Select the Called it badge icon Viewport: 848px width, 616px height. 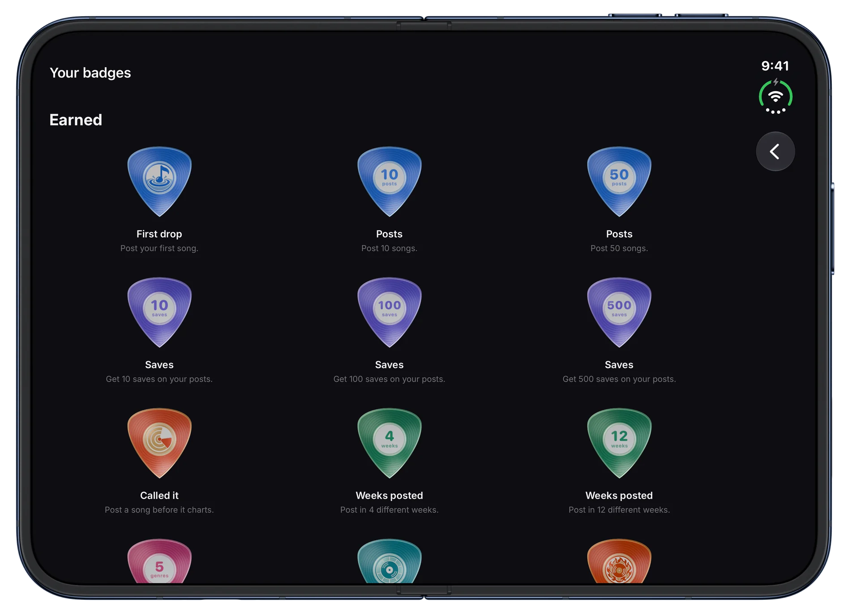pyautogui.click(x=159, y=443)
